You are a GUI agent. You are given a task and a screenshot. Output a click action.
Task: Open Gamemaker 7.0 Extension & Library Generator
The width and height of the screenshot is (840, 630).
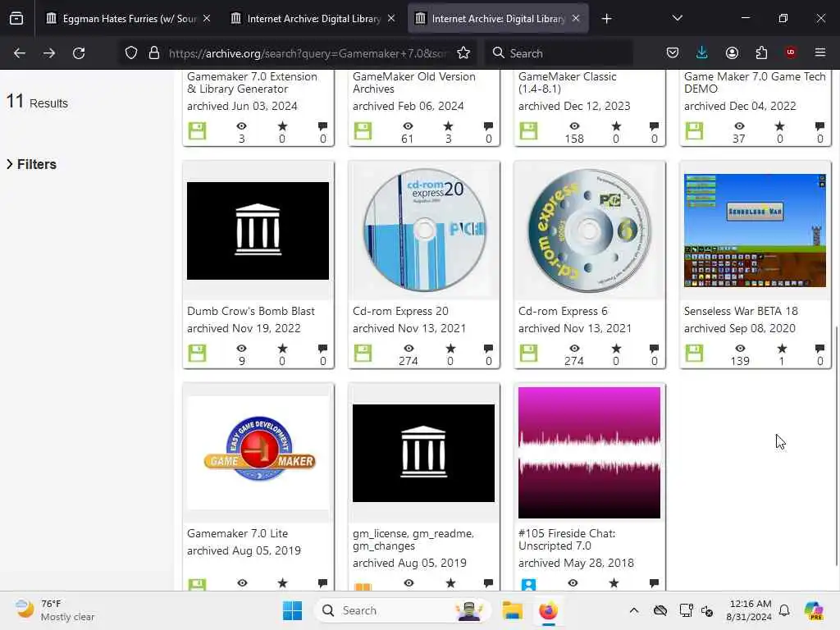(x=252, y=83)
